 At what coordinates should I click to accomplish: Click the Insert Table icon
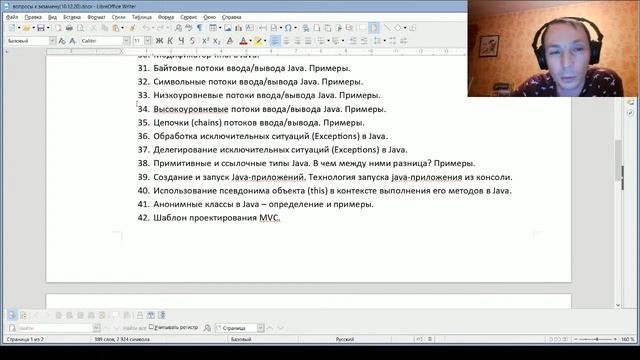213,28
